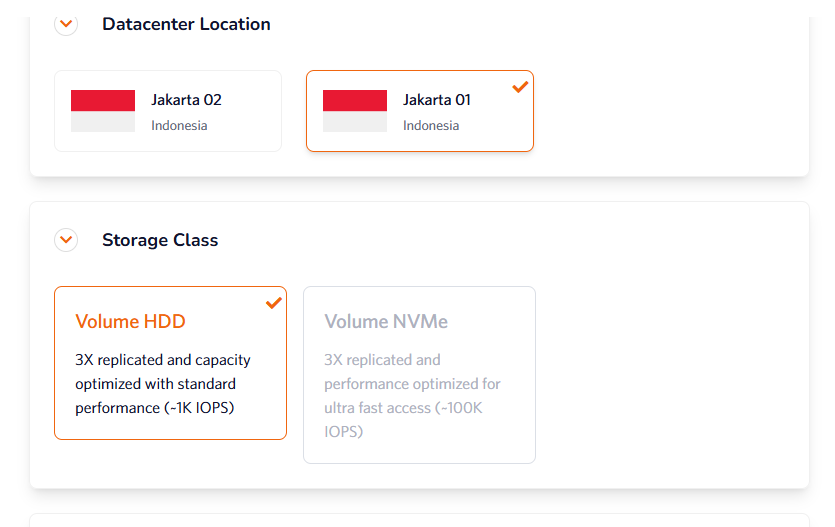Select the Jakarta 01 datacenter name

coord(437,100)
